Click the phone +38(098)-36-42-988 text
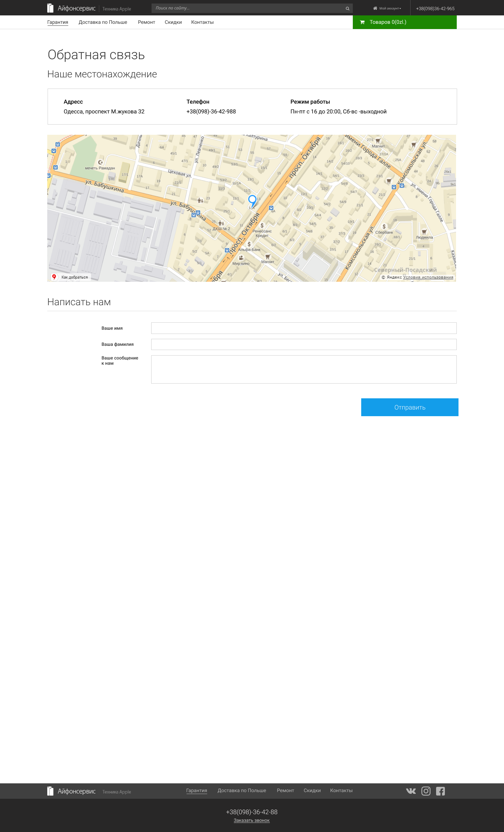504x832 pixels. 211,111
